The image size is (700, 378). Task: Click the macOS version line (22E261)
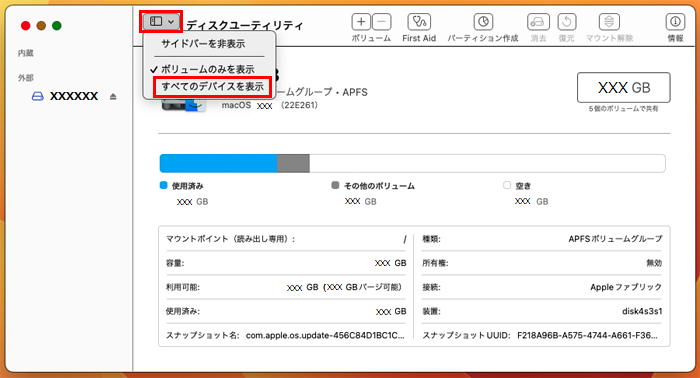[270, 105]
